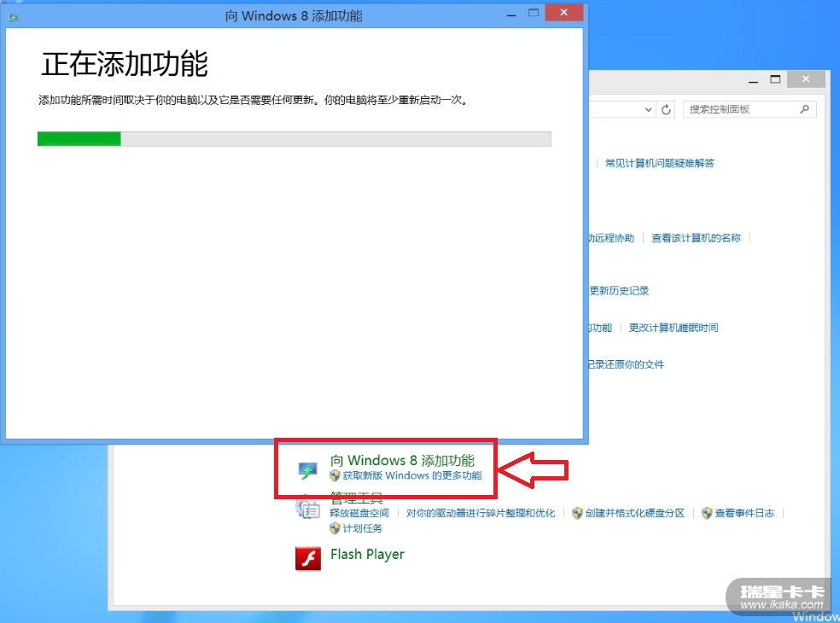Open the address bar dropdown in Control Panel
The width and height of the screenshot is (840, 623).
(648, 109)
